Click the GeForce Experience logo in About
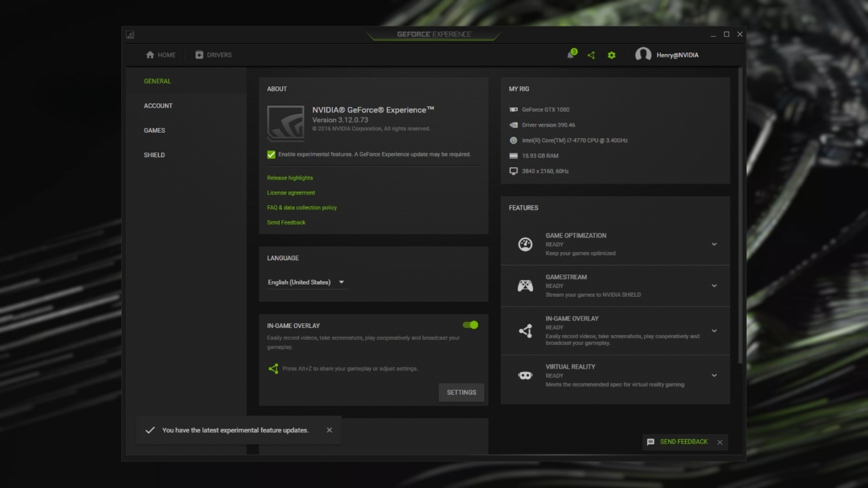 coord(285,123)
